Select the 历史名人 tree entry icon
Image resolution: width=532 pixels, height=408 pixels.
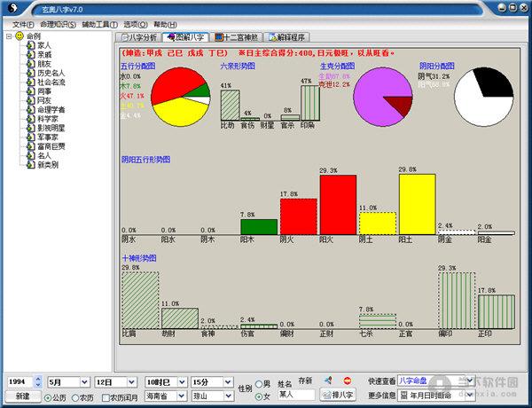pyautogui.click(x=31, y=73)
